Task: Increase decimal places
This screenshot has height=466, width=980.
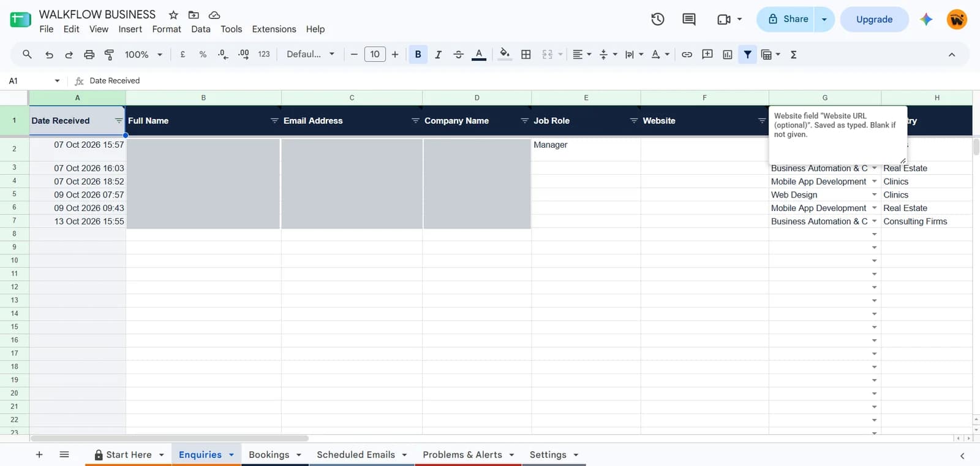Action: pos(243,55)
